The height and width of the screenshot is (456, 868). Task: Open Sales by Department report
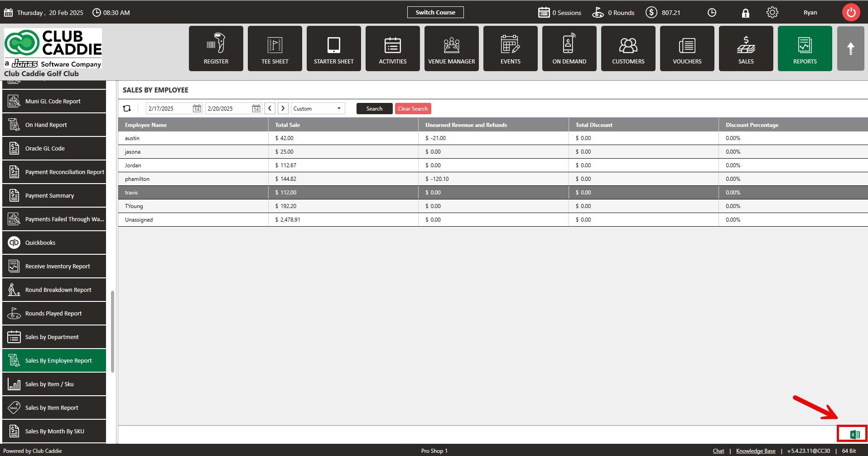click(54, 337)
